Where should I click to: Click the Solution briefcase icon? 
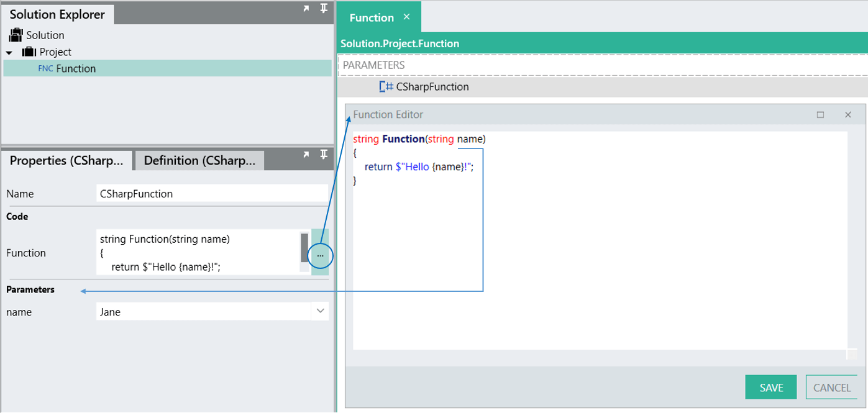pos(16,35)
